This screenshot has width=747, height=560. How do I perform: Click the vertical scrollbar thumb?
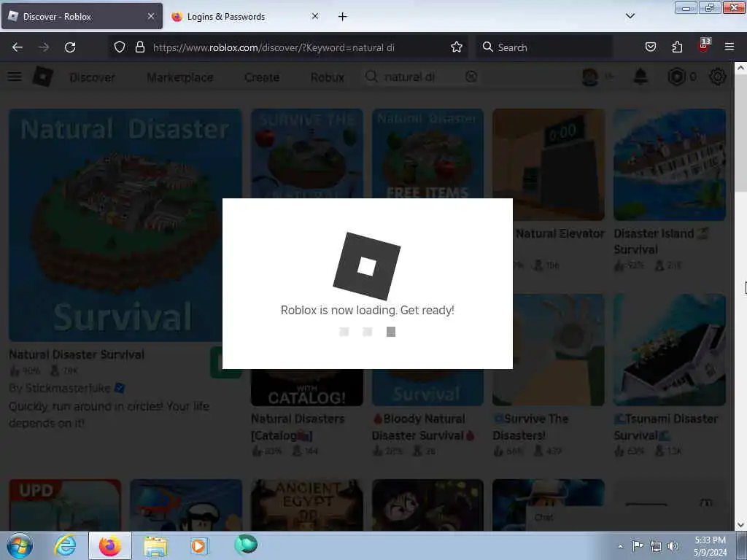coord(740,133)
